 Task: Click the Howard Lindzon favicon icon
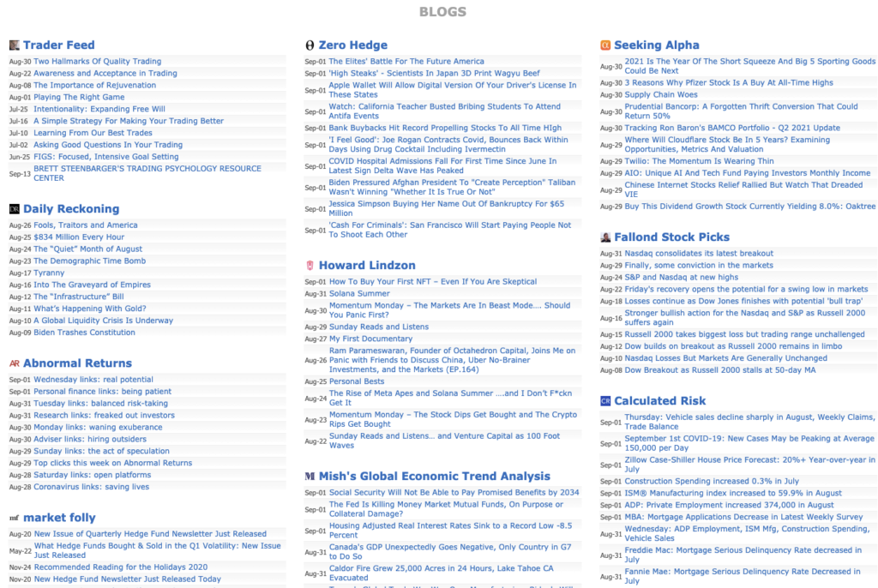310,266
